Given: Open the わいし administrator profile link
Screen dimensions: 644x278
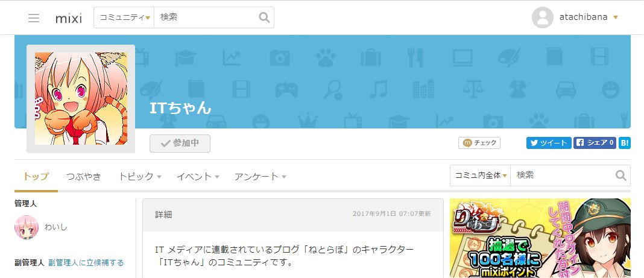Looking at the screenshot, I should point(55,227).
